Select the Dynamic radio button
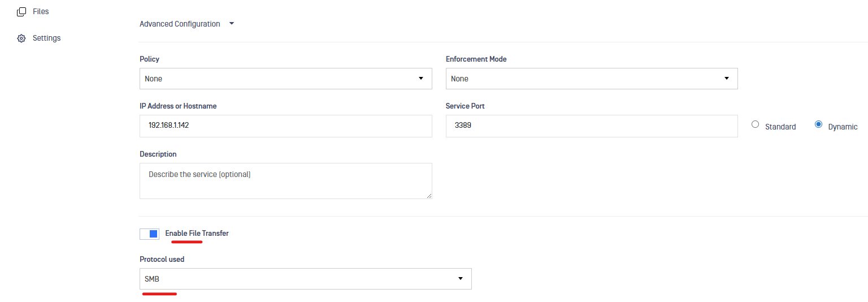The height and width of the screenshot is (302, 868). pyautogui.click(x=818, y=125)
